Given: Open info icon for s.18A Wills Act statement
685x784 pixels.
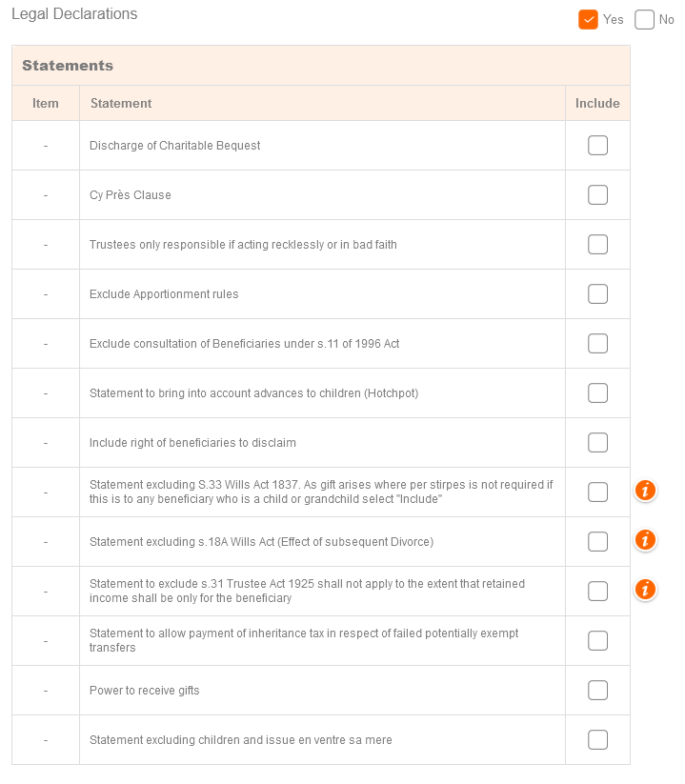Looking at the screenshot, I should tap(645, 541).
